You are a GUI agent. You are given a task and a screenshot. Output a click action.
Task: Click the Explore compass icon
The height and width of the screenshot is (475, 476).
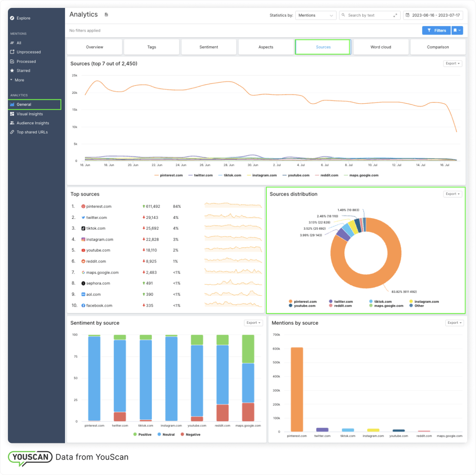coord(12,18)
